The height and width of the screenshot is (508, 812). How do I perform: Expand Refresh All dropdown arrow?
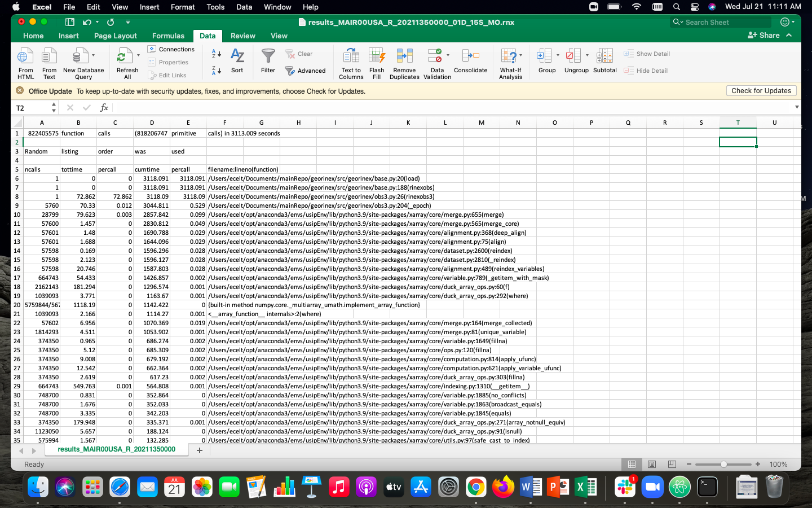[x=138, y=55]
